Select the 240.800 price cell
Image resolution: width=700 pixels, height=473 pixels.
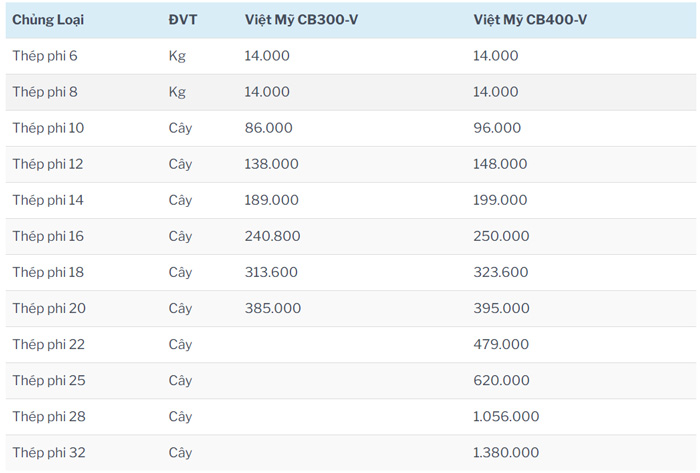click(272, 236)
